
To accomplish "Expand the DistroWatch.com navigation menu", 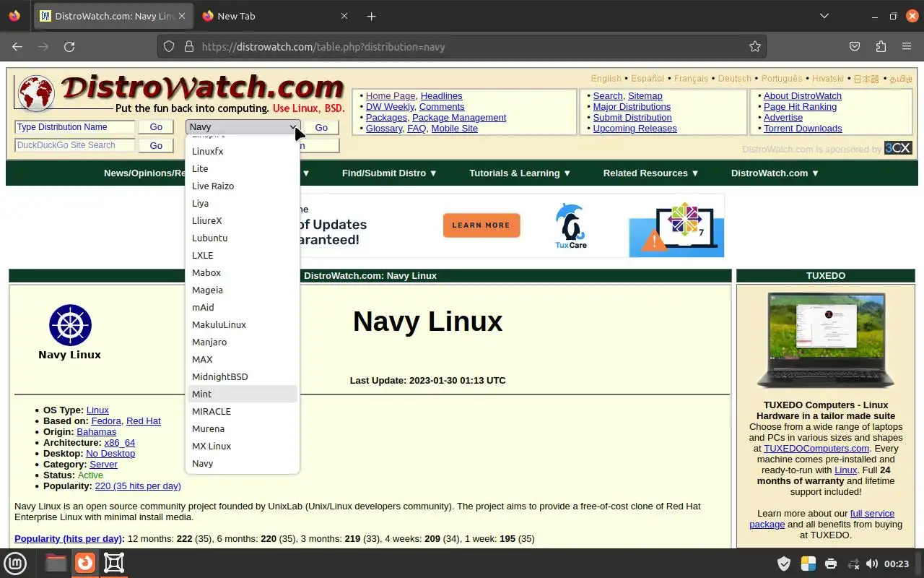I will pyautogui.click(x=775, y=173).
